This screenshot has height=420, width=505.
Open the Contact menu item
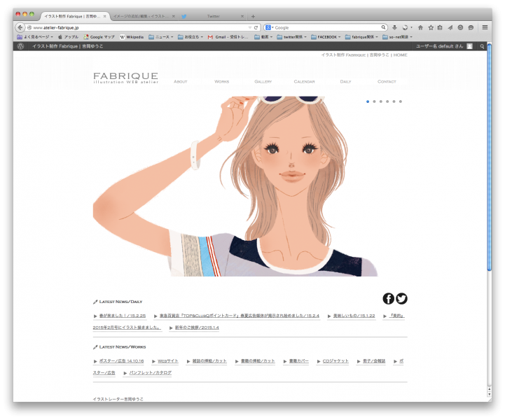tap(387, 82)
